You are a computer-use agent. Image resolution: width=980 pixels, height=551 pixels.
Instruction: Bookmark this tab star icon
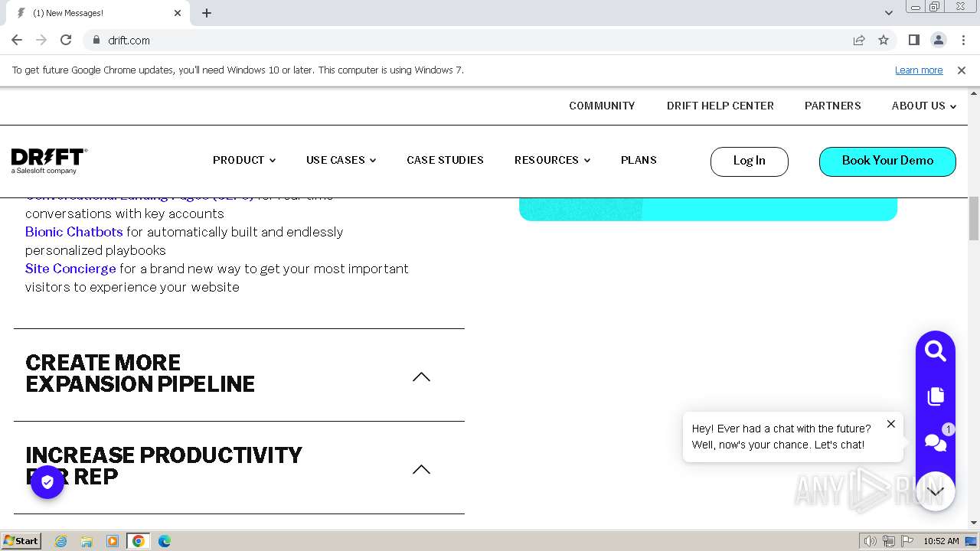(884, 40)
